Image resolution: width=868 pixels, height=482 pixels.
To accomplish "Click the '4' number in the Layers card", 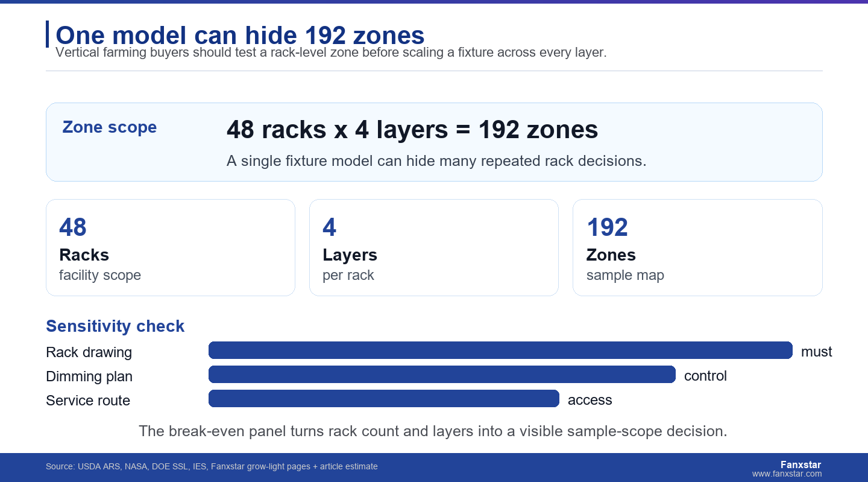I will pyautogui.click(x=330, y=227).
